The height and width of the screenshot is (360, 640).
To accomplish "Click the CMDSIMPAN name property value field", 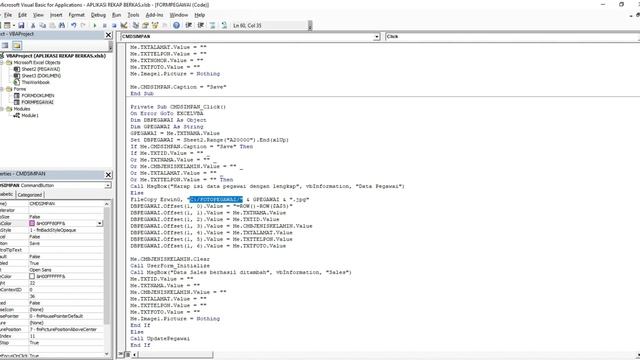I will coord(66,204).
